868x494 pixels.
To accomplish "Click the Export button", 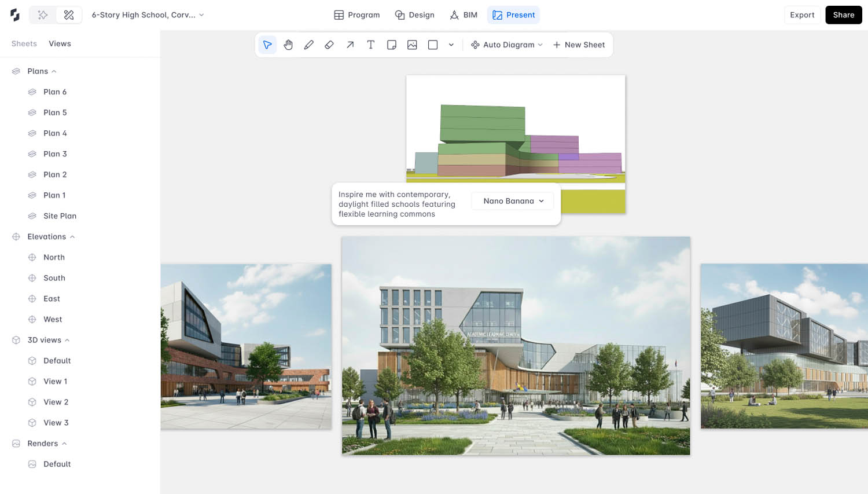I will pos(802,15).
